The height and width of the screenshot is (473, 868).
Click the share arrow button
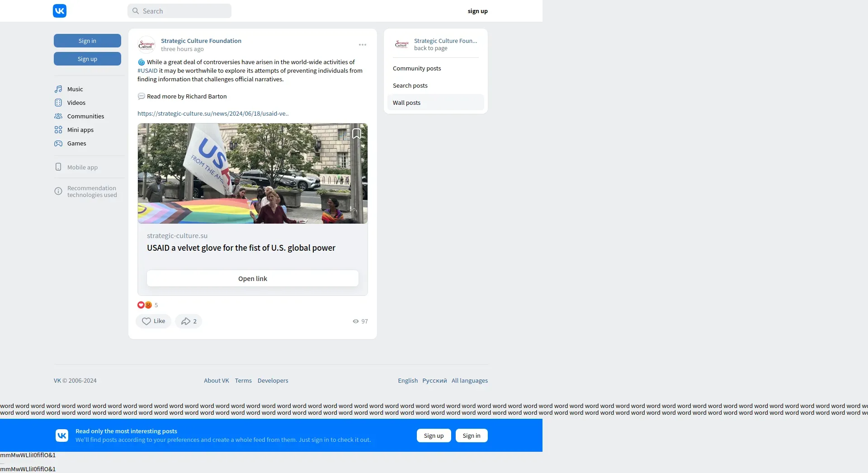(x=189, y=321)
